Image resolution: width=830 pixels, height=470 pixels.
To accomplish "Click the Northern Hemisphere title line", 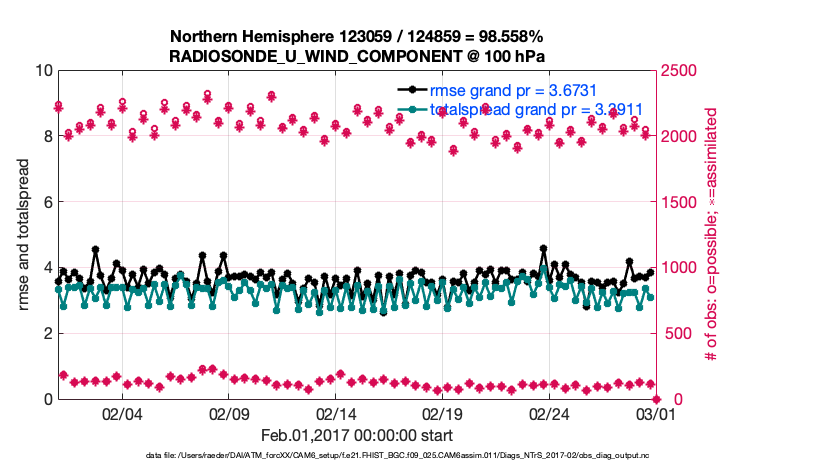I will [x=357, y=33].
